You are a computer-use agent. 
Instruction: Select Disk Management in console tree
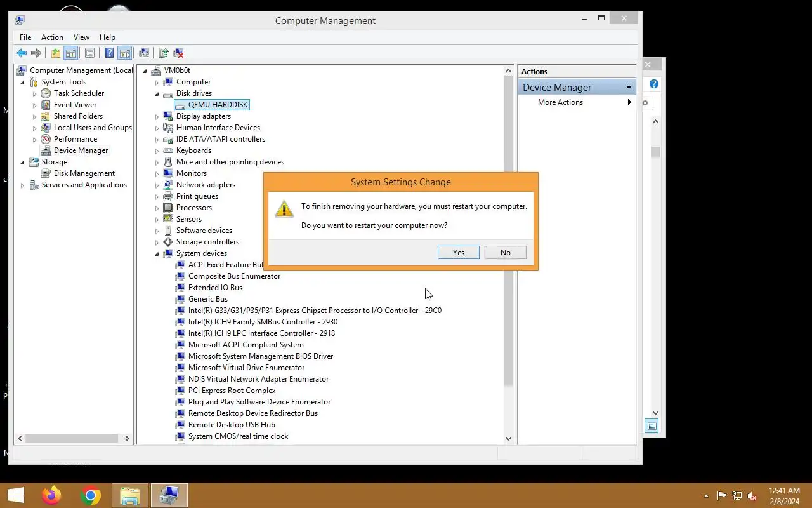[84, 173]
